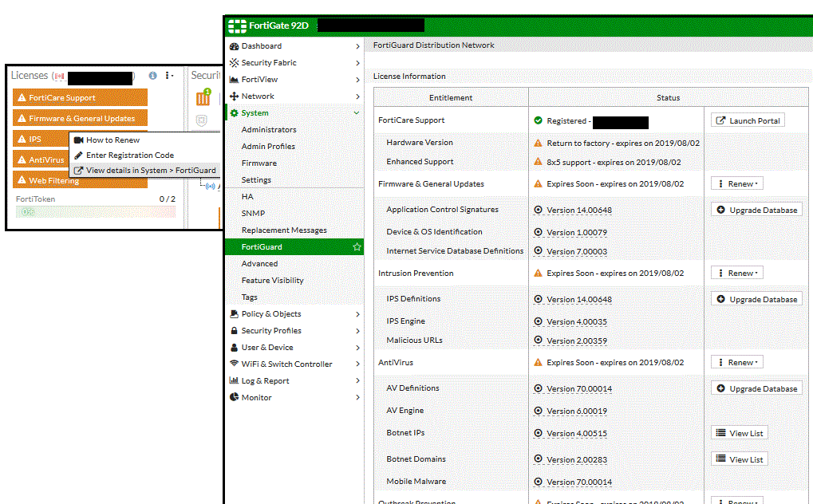Collapse the System menu chevron
Viewport: 813px width, 504px height.
pos(357,113)
